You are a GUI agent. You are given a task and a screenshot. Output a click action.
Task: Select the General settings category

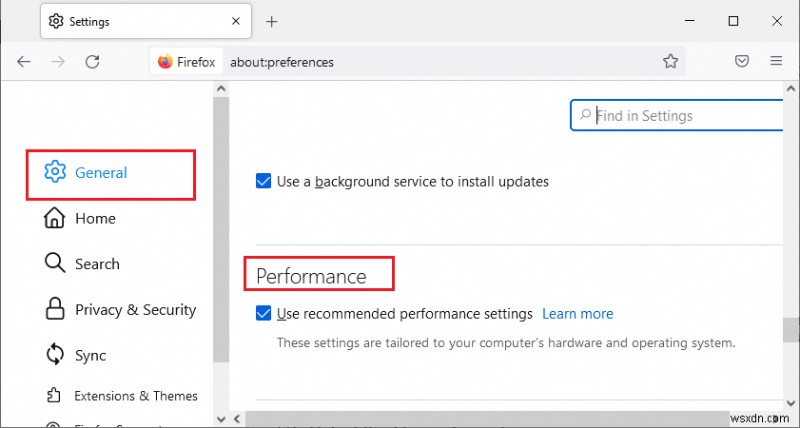[x=100, y=173]
